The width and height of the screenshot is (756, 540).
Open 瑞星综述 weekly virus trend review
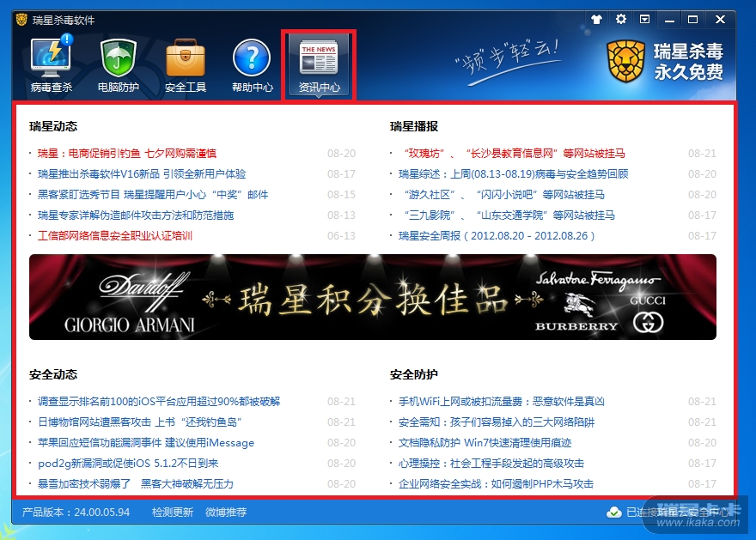[514, 174]
